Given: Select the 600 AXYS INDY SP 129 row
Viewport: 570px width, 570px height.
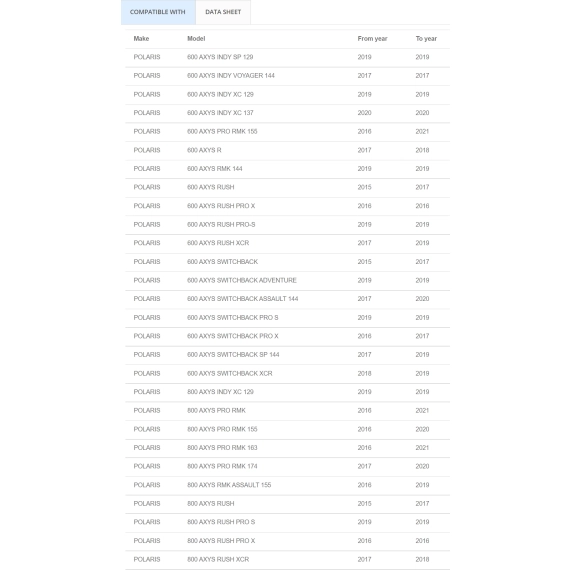Looking at the screenshot, I should [287, 57].
